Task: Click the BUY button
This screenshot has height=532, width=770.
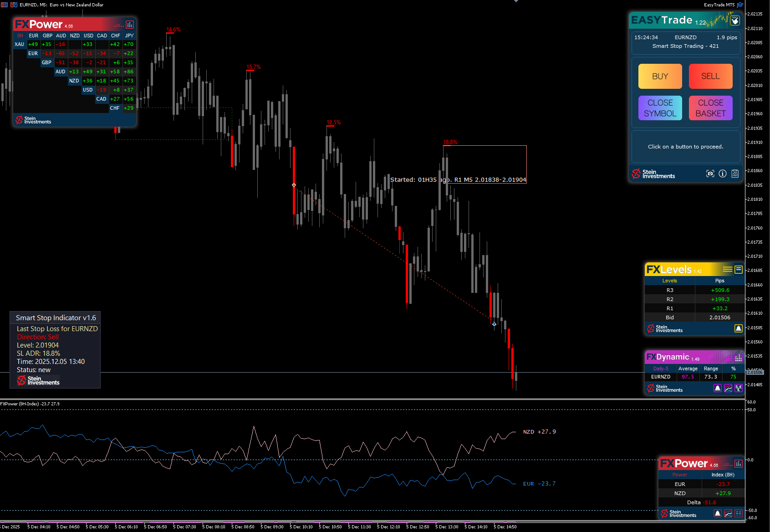Action: (660, 76)
